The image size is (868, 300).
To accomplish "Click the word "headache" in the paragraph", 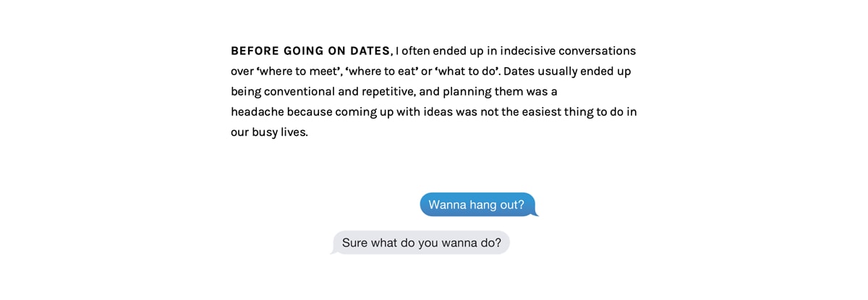I will [257, 112].
